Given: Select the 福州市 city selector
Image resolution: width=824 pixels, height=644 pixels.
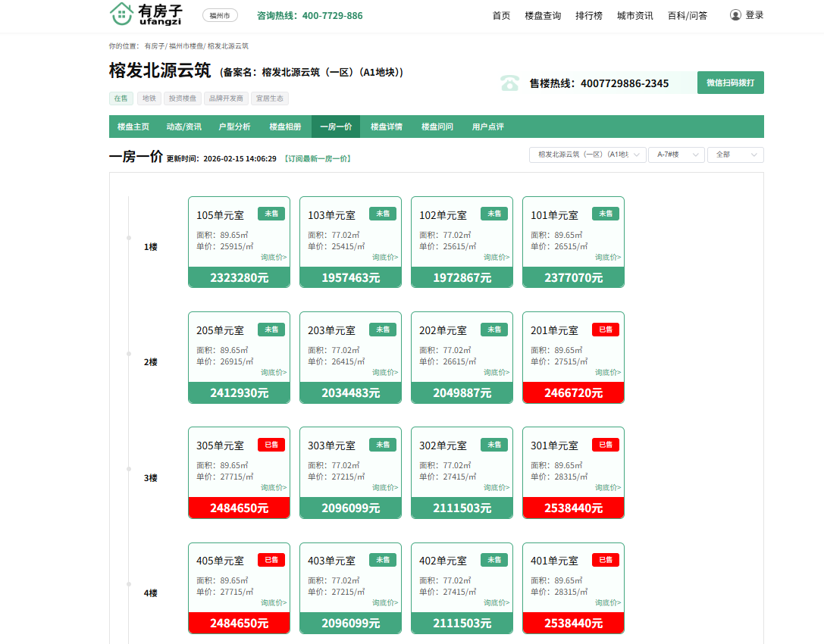Looking at the screenshot, I should [x=220, y=16].
